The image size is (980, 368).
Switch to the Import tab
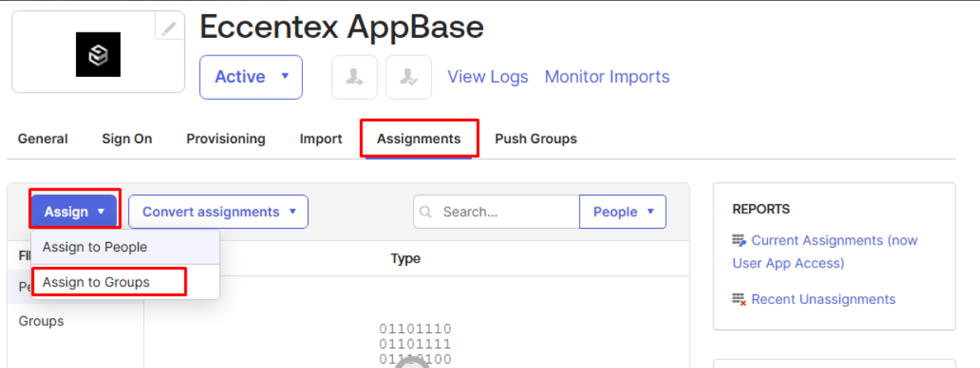[x=321, y=138]
